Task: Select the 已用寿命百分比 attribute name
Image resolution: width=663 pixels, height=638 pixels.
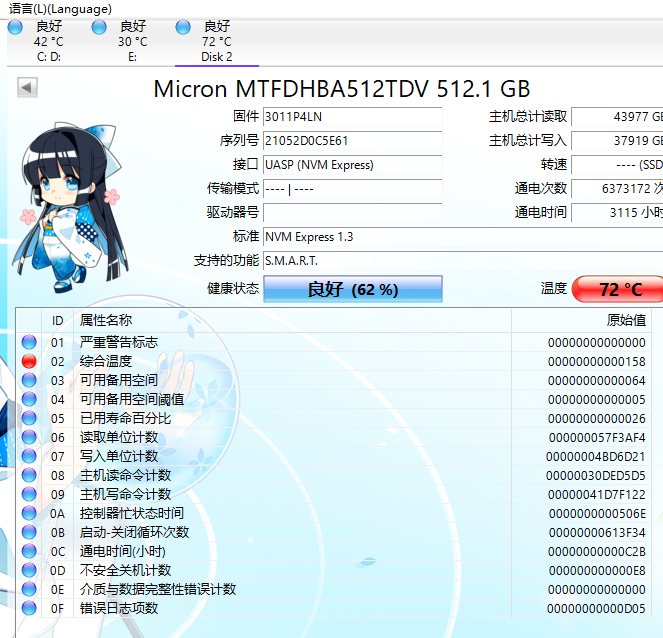Action: coord(126,418)
